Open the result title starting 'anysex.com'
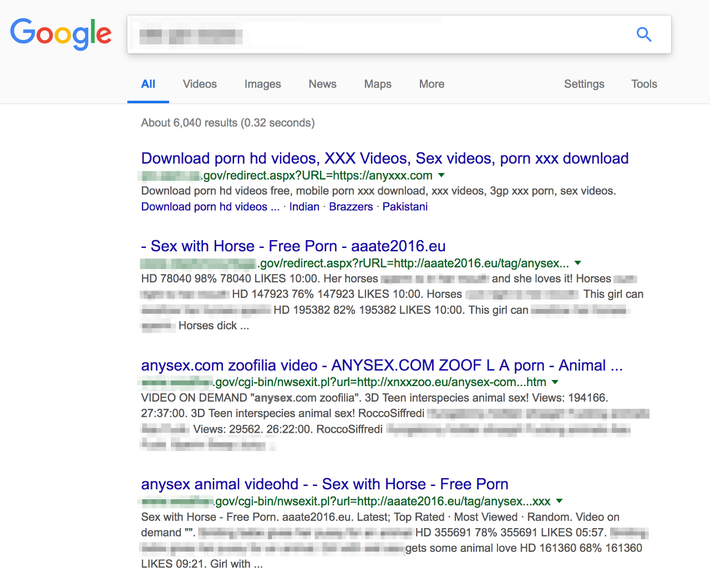Viewport: 710px width, 588px height. [x=382, y=366]
